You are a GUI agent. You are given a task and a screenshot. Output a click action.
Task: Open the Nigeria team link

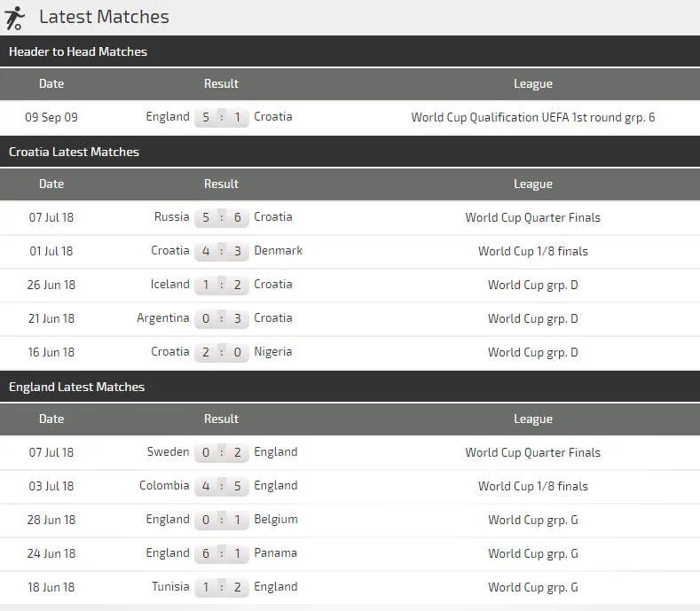point(272,352)
